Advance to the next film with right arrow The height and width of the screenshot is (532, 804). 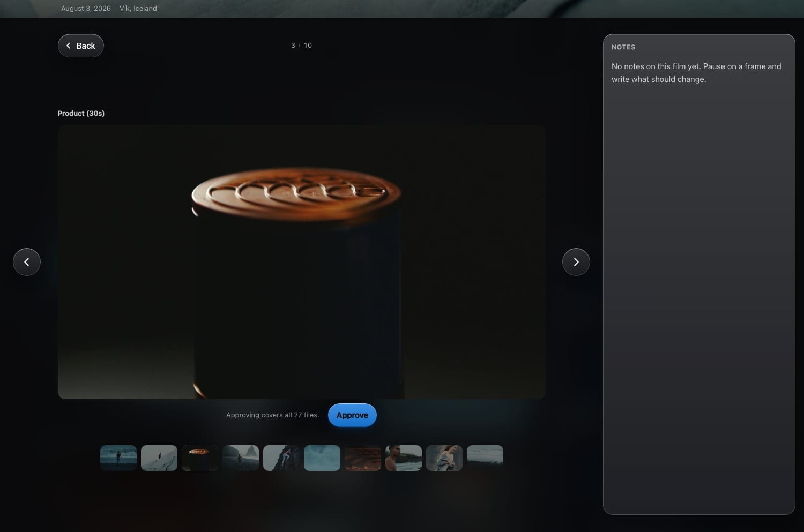576,262
